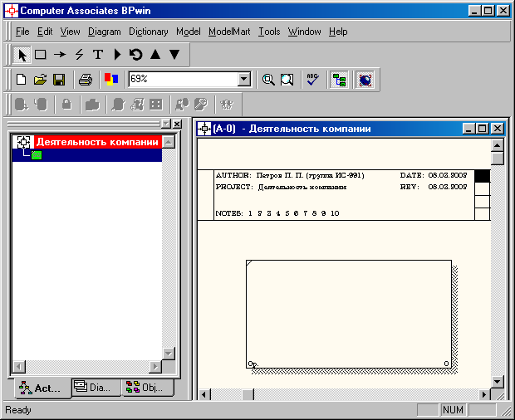
Task: Click explorer tree scroll down arrow
Action: point(169,354)
